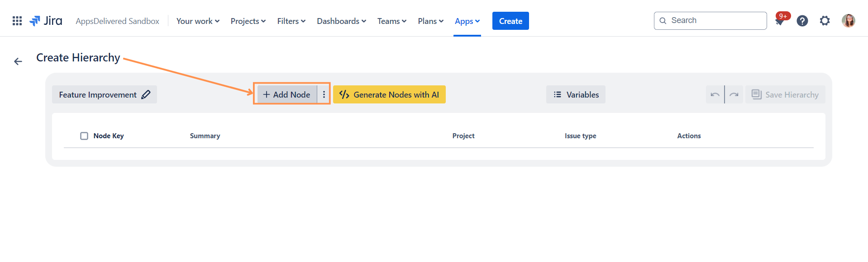Open the three-dot menu beside Add Node
This screenshot has height=262, width=868.
coord(324,94)
